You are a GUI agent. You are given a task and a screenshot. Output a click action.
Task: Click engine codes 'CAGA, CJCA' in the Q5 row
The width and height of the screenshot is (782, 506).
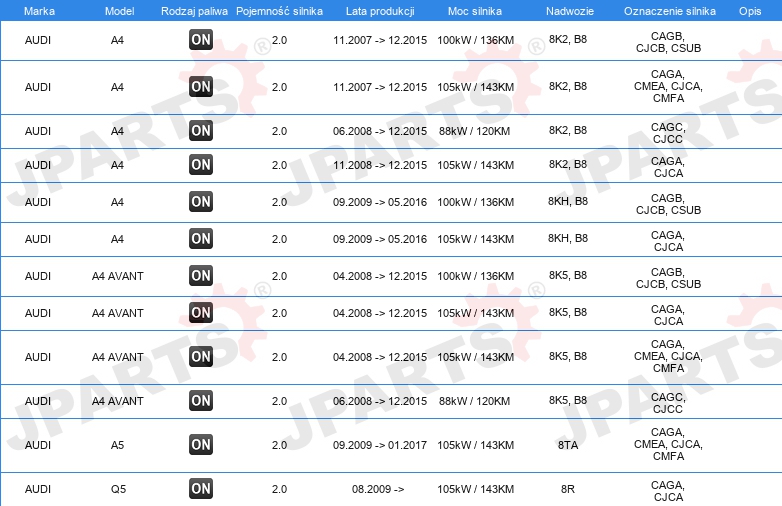coord(668,491)
